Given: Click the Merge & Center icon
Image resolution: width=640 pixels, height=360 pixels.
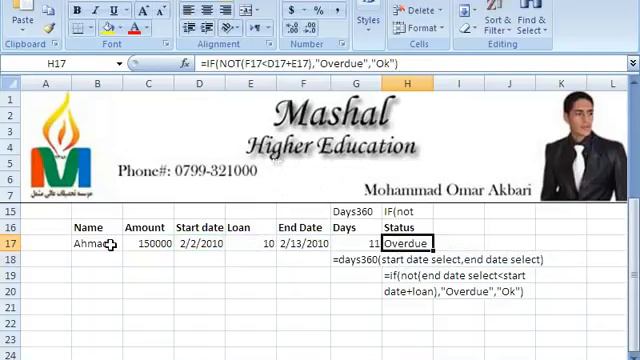Looking at the screenshot, I should click(x=246, y=10).
